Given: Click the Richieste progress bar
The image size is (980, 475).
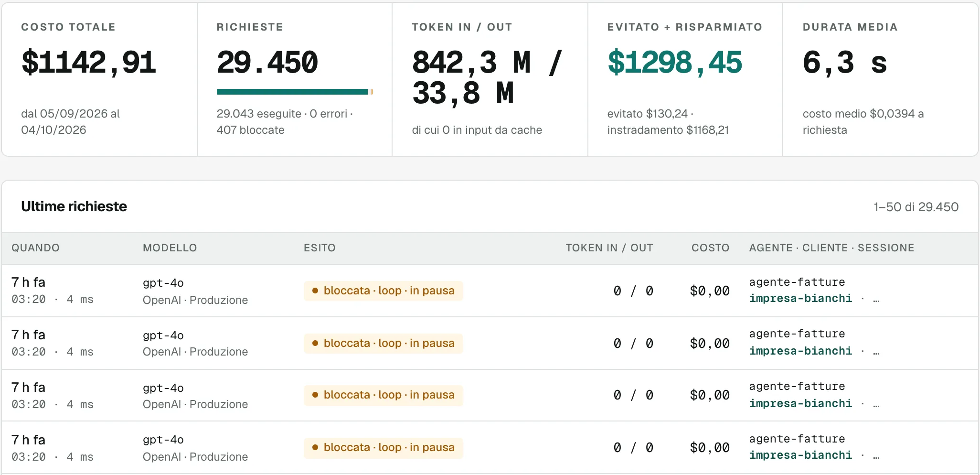Looking at the screenshot, I should pyautogui.click(x=294, y=92).
